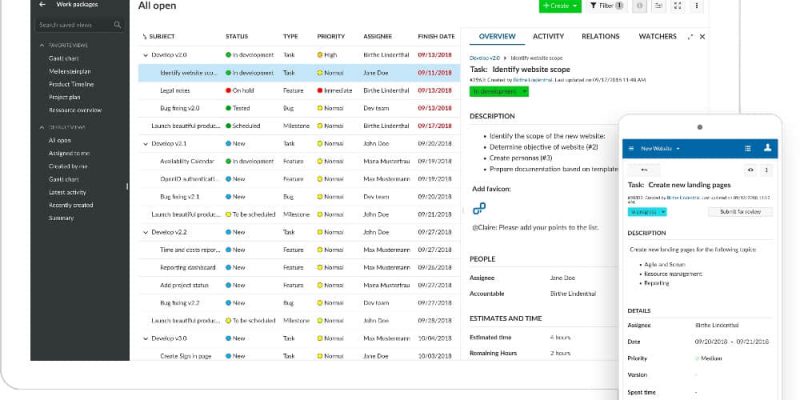Collapse the Default views section
This screenshot has width=800, height=400.
click(x=42, y=128)
